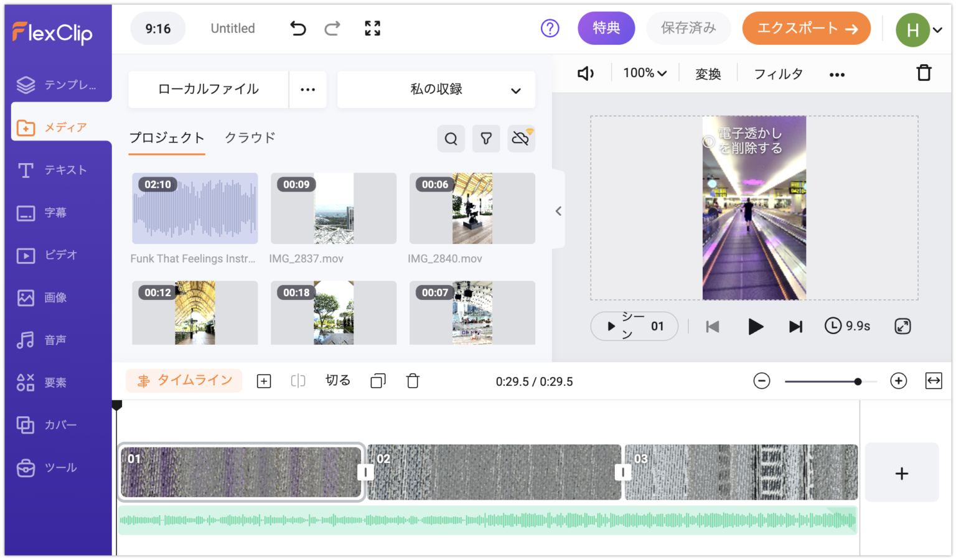Adjust the timeline zoom slider

point(858,381)
